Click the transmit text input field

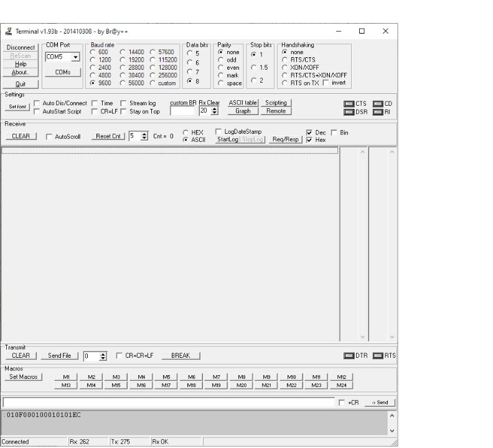click(169, 402)
